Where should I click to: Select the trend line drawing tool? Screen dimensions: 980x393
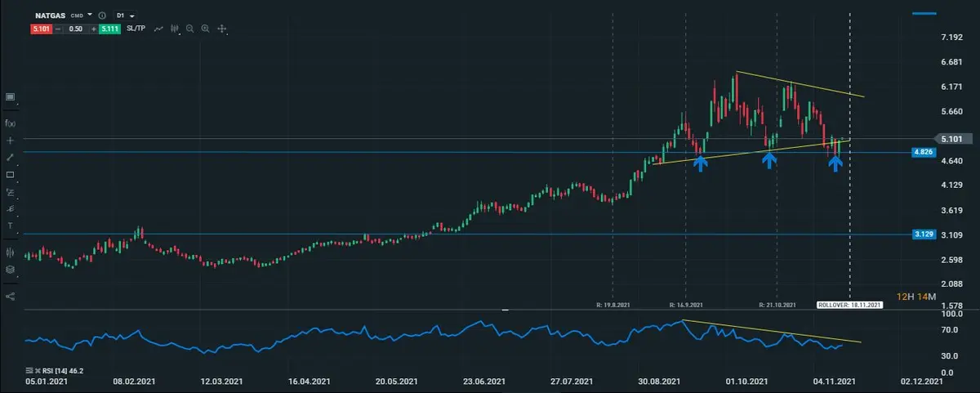pos(11,157)
